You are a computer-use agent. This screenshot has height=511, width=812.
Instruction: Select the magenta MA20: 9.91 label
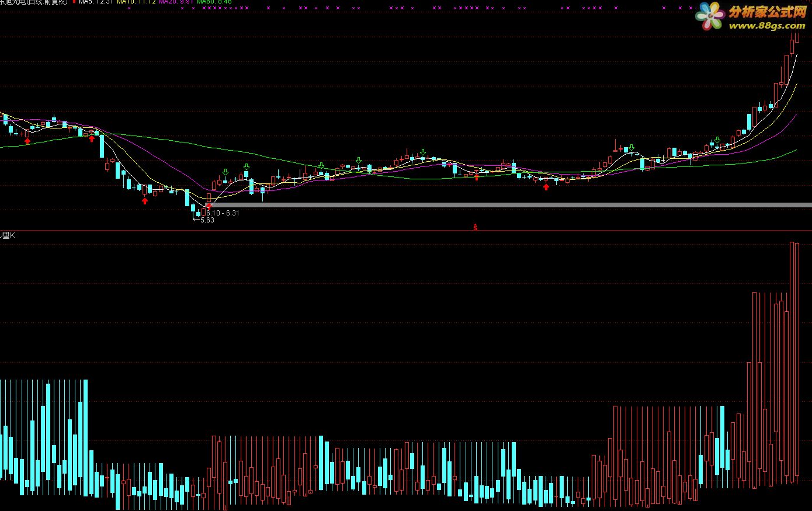point(176,2)
